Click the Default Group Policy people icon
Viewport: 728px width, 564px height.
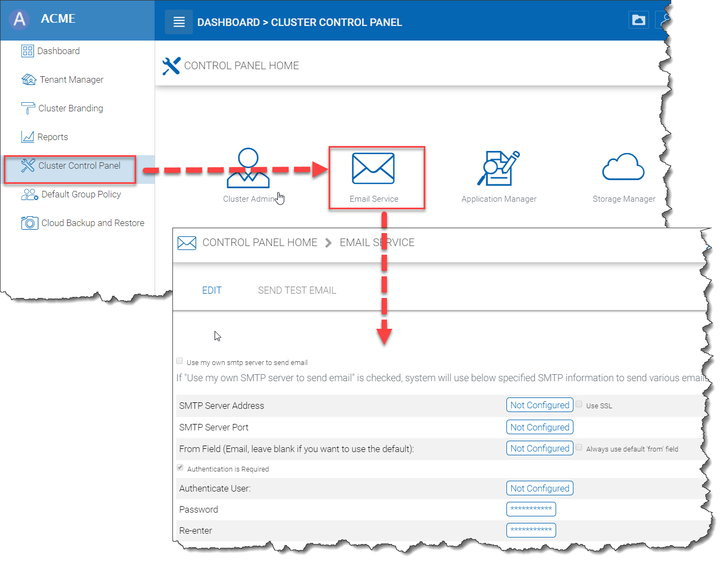tap(29, 194)
